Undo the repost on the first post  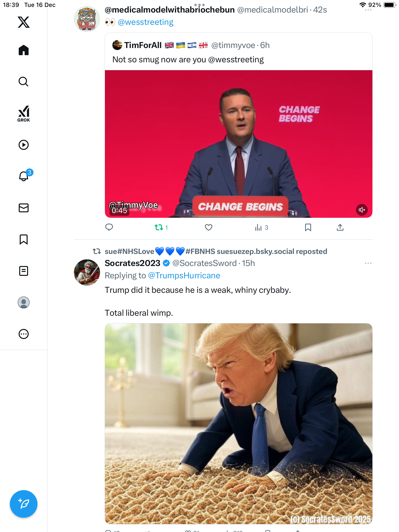[x=159, y=227]
